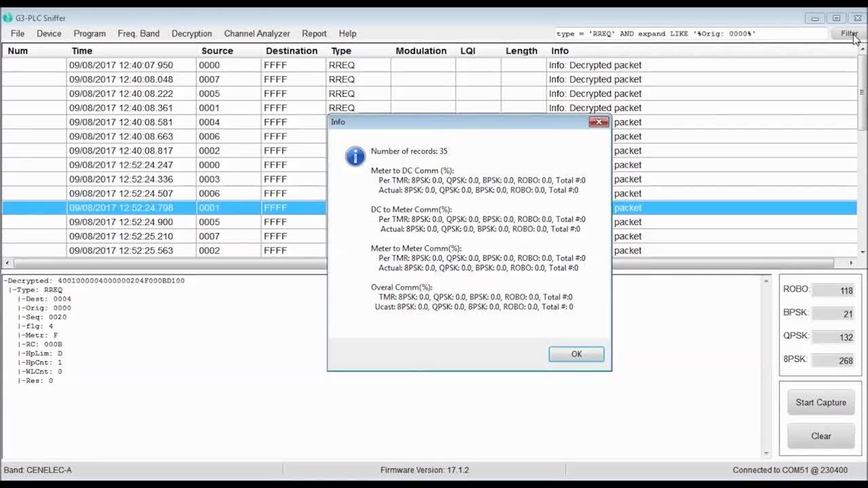The height and width of the screenshot is (488, 868).
Task: Open the Channel Analyzer menu
Action: click(x=256, y=33)
